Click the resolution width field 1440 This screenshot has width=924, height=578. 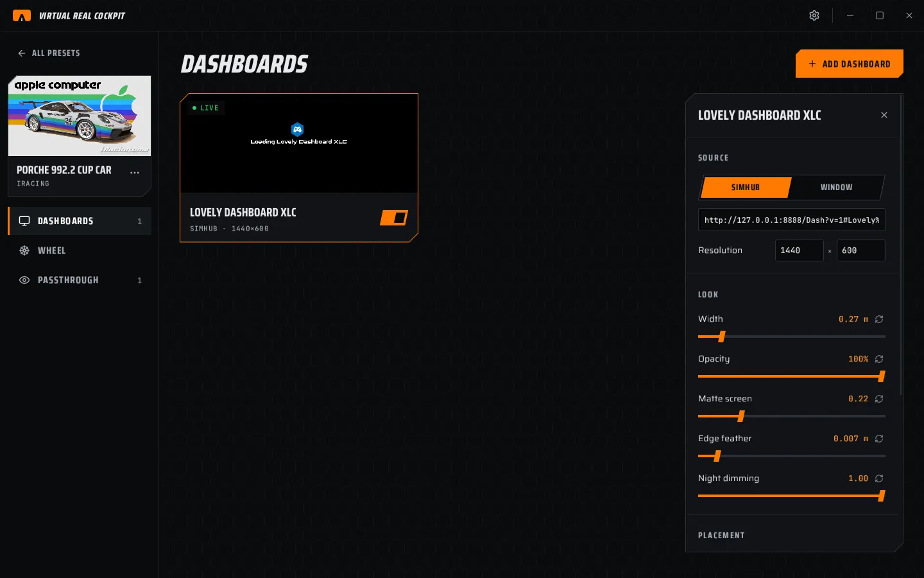click(800, 250)
